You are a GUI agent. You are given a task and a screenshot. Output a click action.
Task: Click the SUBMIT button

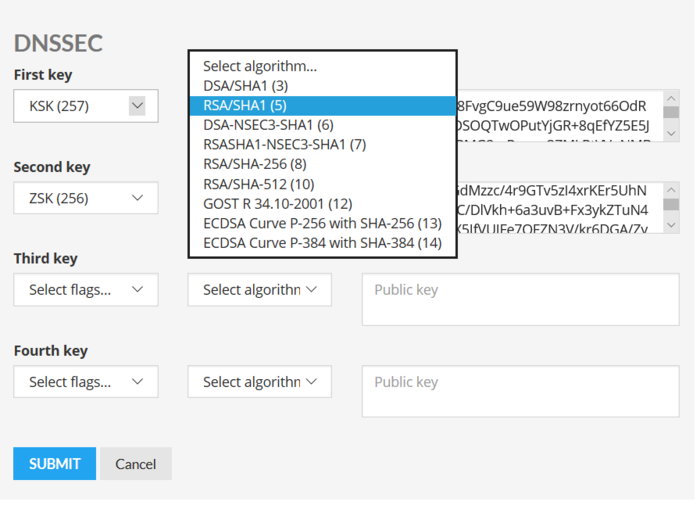54,464
